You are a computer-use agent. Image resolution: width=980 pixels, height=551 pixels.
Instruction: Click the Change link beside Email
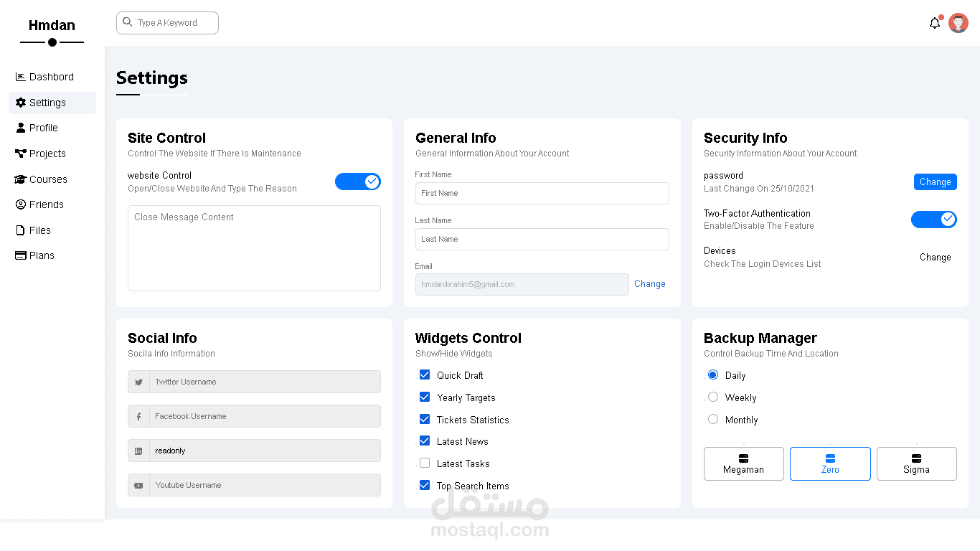[650, 284]
